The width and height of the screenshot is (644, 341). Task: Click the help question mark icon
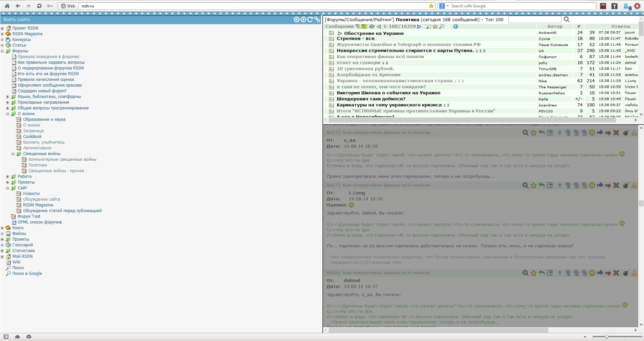(455, 27)
